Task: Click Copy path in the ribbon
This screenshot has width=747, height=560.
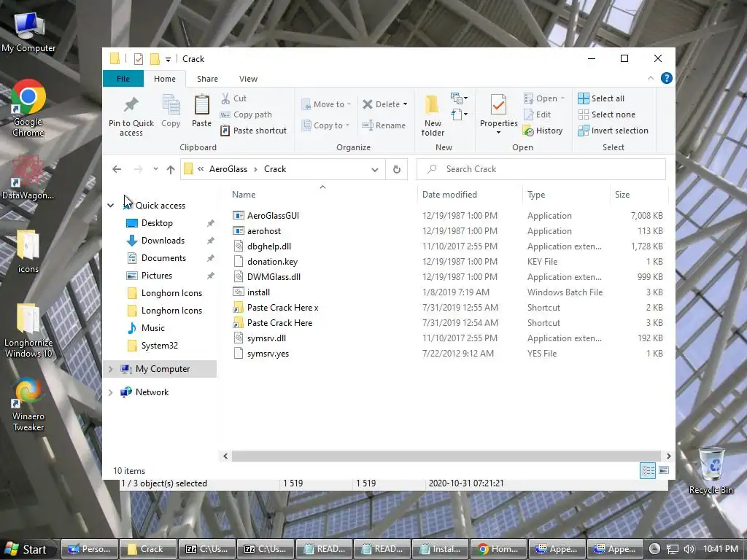Action: click(x=246, y=114)
